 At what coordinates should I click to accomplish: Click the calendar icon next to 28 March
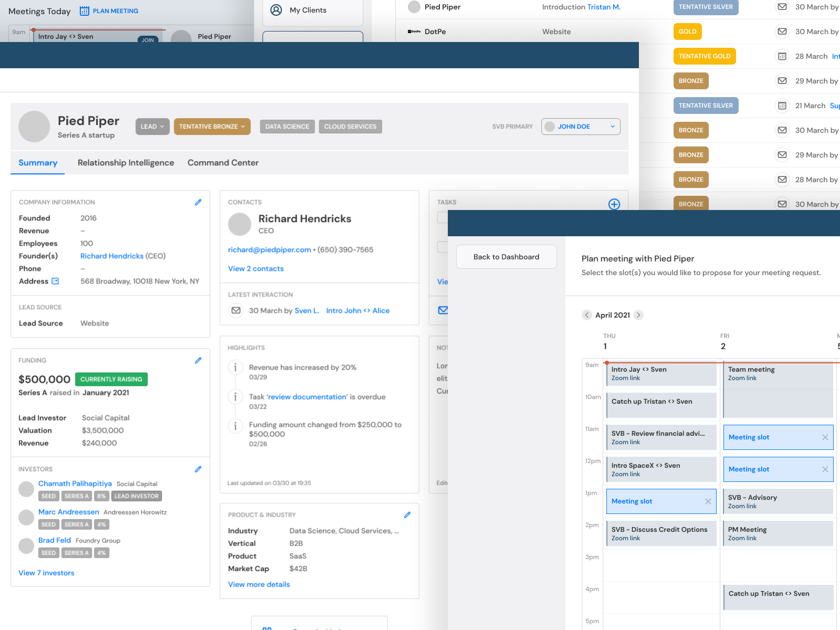(782, 56)
